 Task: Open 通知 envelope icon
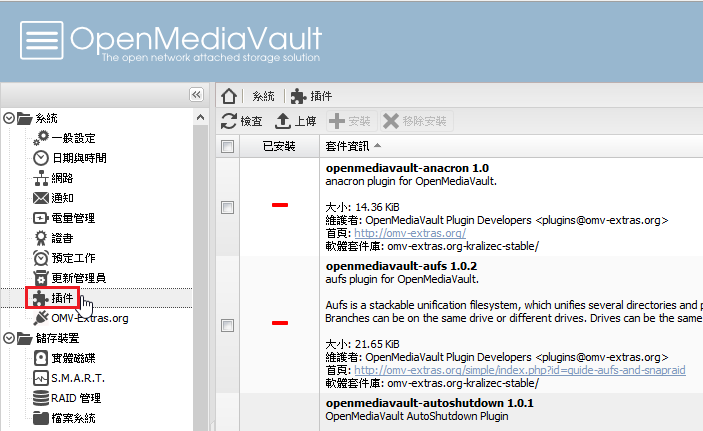(41, 198)
